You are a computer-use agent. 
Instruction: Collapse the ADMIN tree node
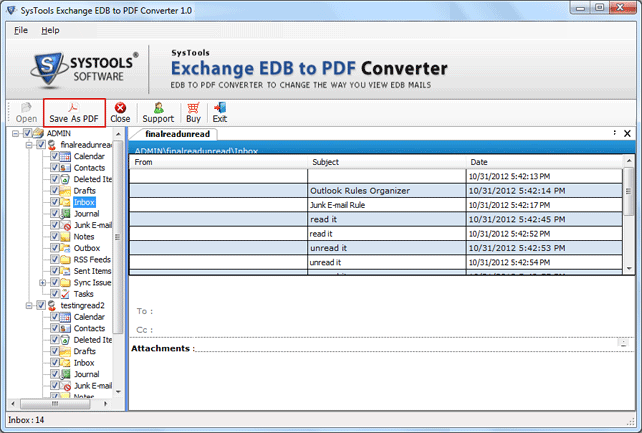click(16, 133)
